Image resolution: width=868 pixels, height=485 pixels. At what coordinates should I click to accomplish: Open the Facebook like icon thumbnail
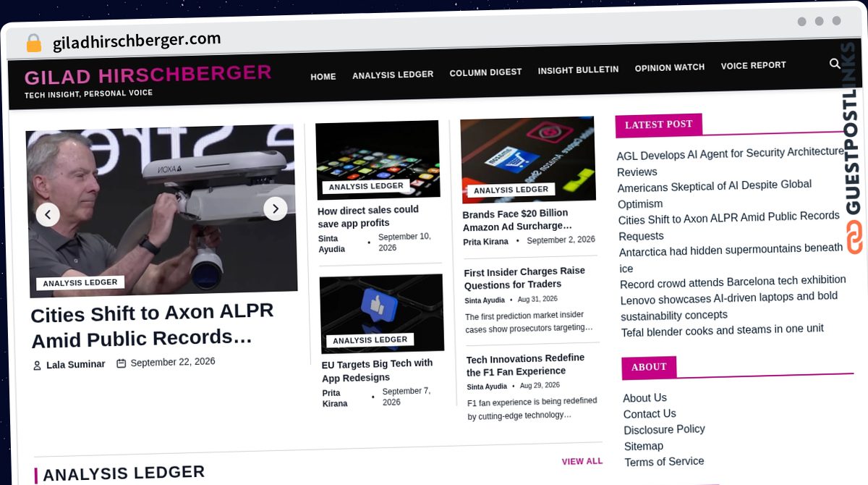pyautogui.click(x=382, y=313)
